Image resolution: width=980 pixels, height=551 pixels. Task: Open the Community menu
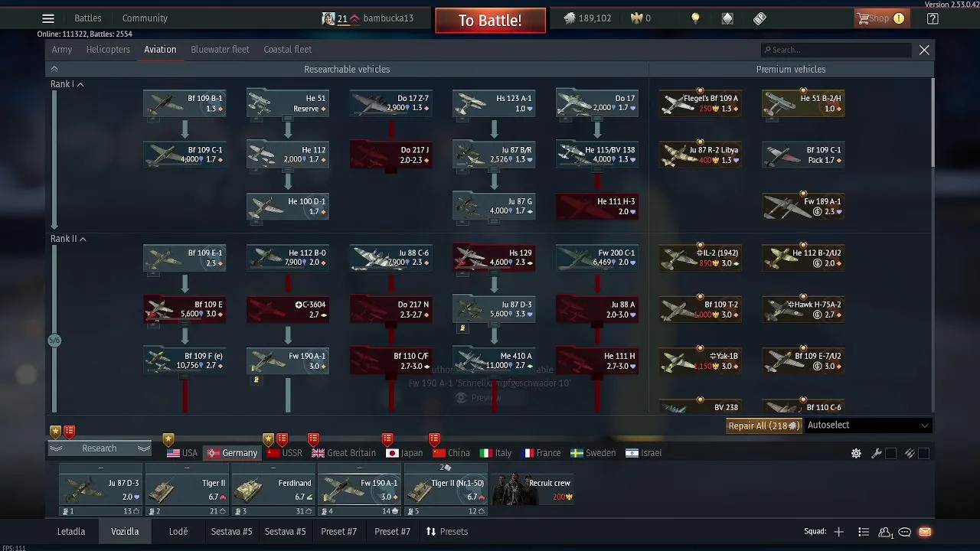coord(145,18)
